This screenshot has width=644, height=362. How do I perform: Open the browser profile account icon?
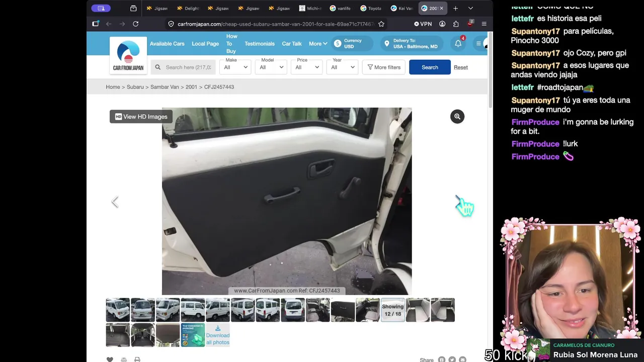pyautogui.click(x=442, y=24)
